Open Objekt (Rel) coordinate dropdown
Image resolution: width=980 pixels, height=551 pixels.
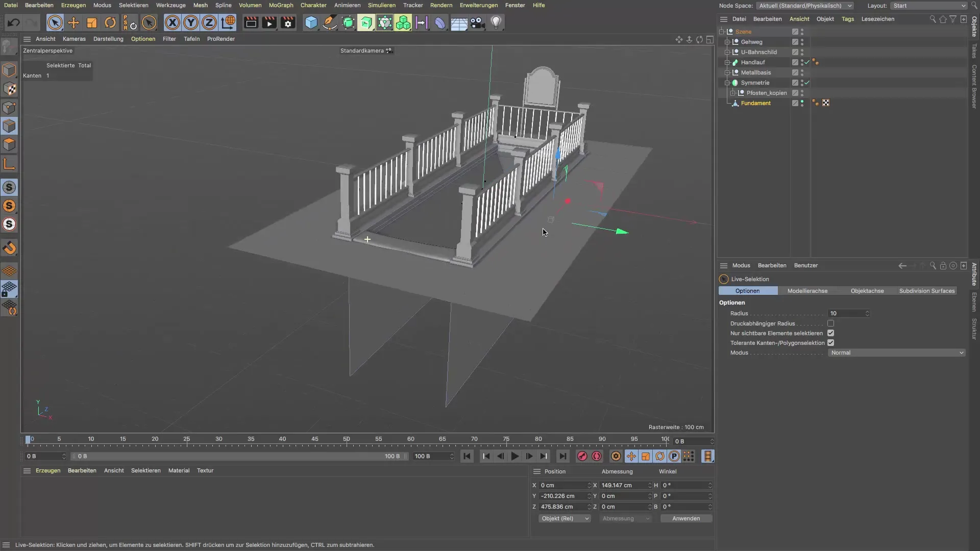(x=564, y=518)
